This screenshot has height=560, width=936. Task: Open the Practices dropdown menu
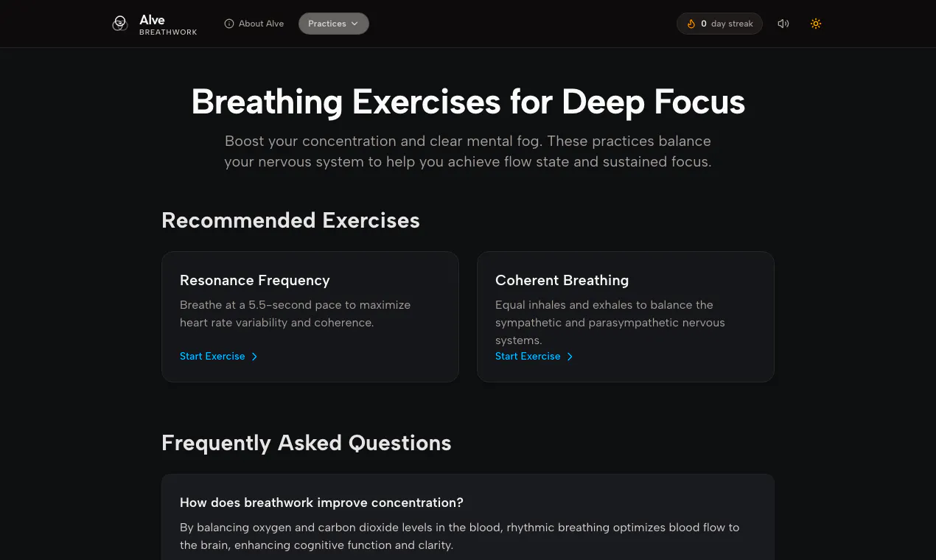point(334,24)
